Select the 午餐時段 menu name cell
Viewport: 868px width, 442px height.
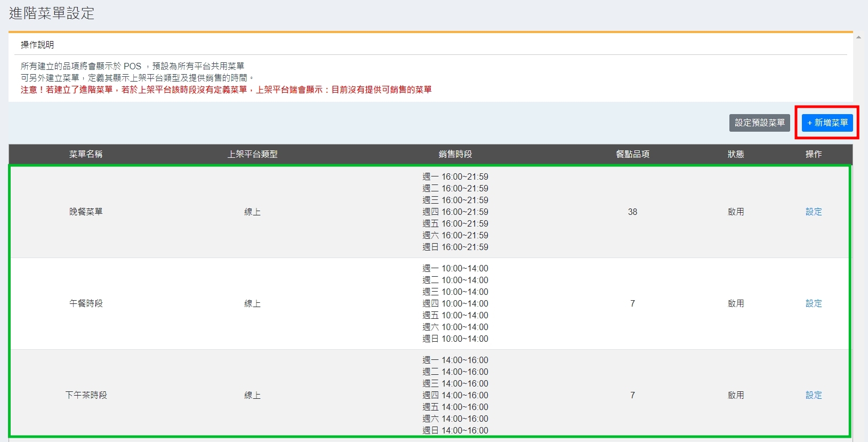pos(86,303)
